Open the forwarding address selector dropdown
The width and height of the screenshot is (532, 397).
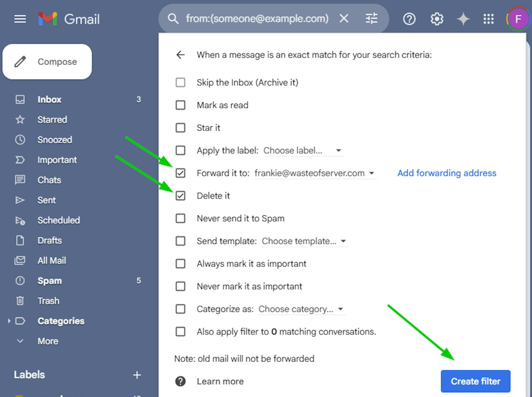click(x=372, y=173)
